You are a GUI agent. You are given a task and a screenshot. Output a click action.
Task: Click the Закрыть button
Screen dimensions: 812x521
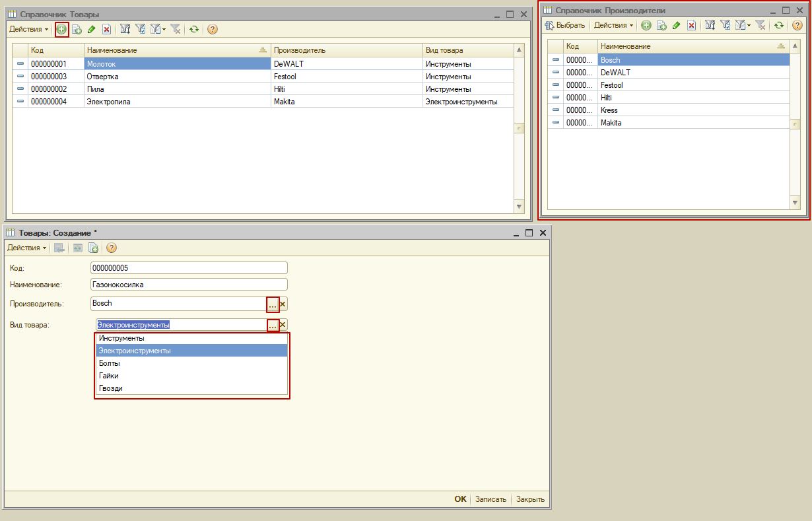(530, 499)
